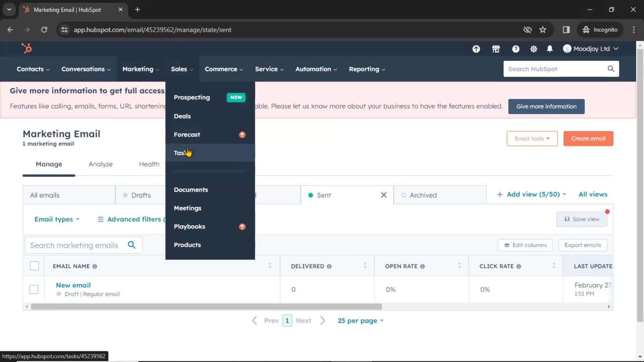644x362 pixels.
Task: Click Save view button
Action: point(582,219)
